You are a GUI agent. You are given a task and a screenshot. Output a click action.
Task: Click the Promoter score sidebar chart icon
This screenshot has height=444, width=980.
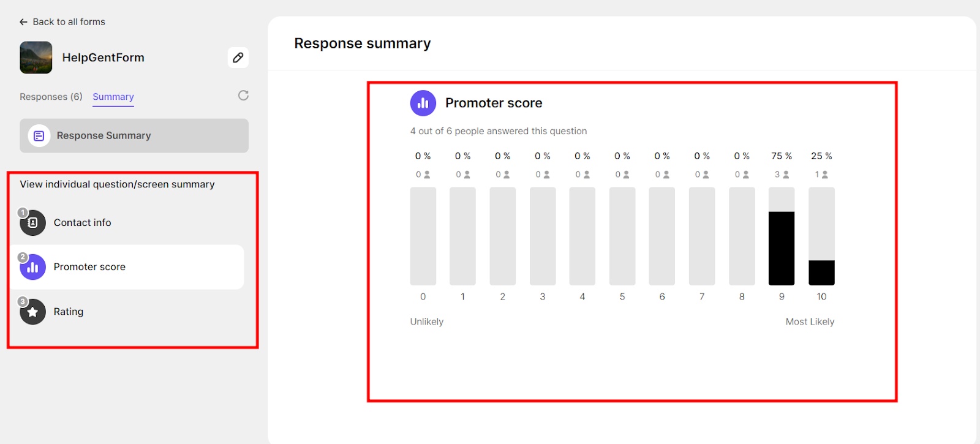coord(33,267)
